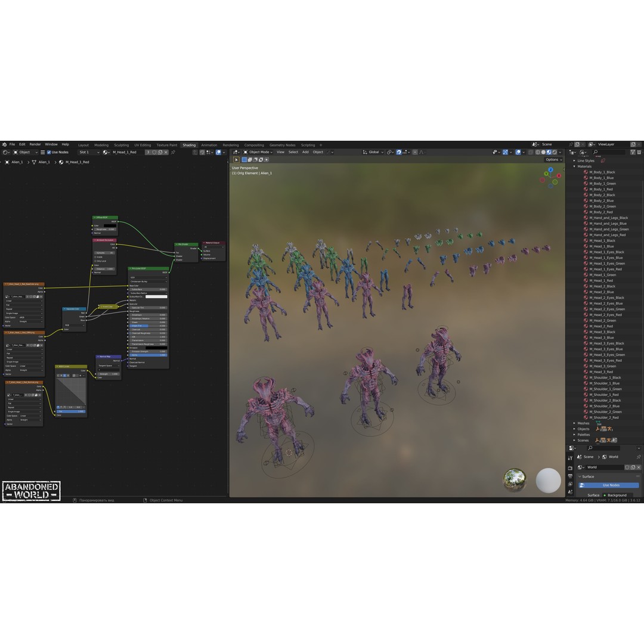Viewport: 644px width, 644px height.
Task: Open the viewport Add menu
Action: [305, 152]
